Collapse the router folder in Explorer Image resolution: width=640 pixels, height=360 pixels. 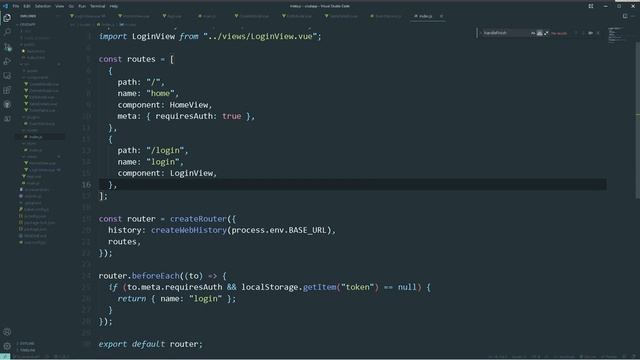pos(32,130)
